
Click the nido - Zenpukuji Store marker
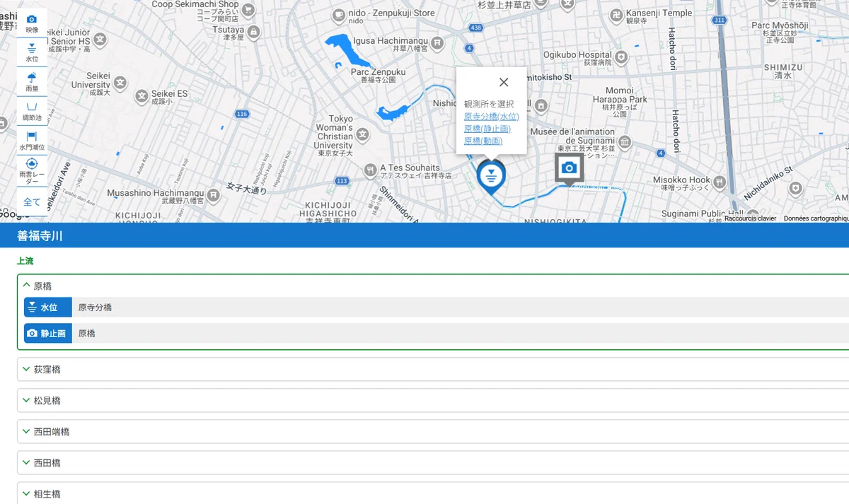(339, 13)
